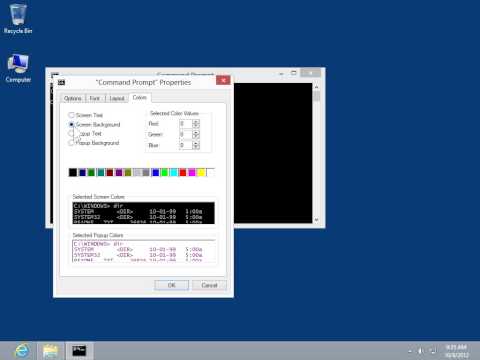Select the Screen Text radio button

(x=71, y=115)
